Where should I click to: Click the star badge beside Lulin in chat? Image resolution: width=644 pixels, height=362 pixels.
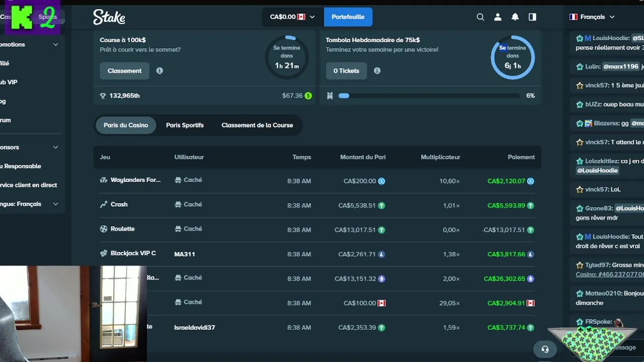580,66
